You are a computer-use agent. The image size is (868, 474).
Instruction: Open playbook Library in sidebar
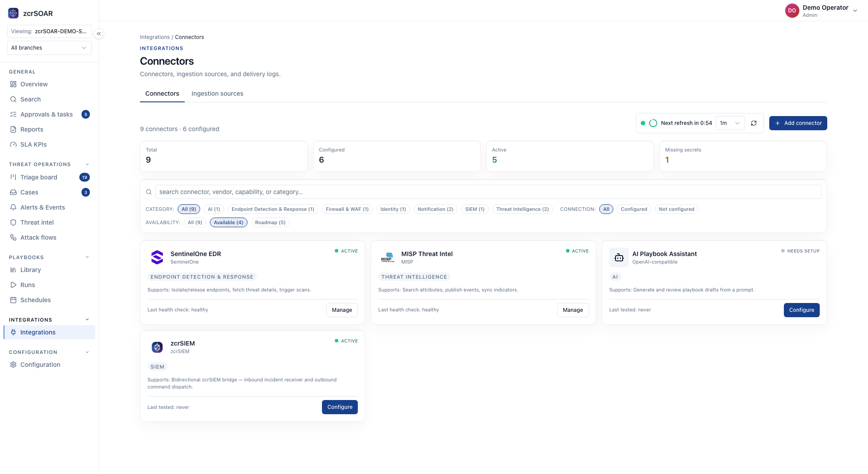click(49, 270)
